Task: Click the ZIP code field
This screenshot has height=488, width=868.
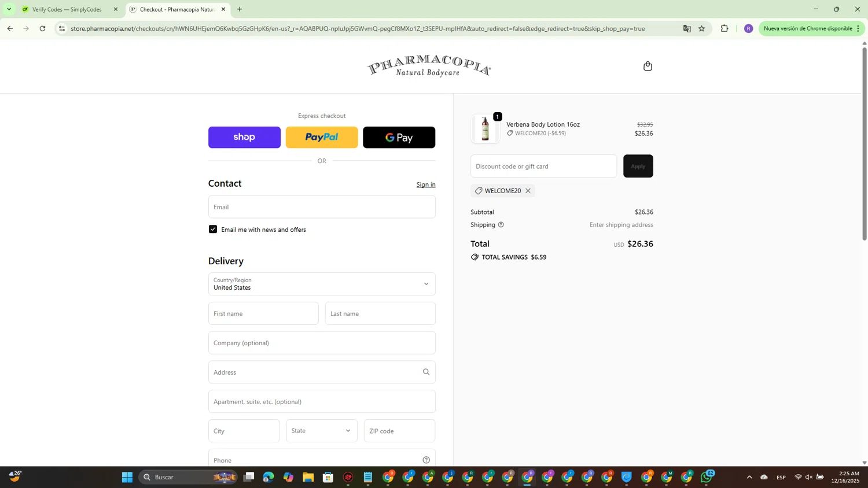Action: click(x=399, y=431)
